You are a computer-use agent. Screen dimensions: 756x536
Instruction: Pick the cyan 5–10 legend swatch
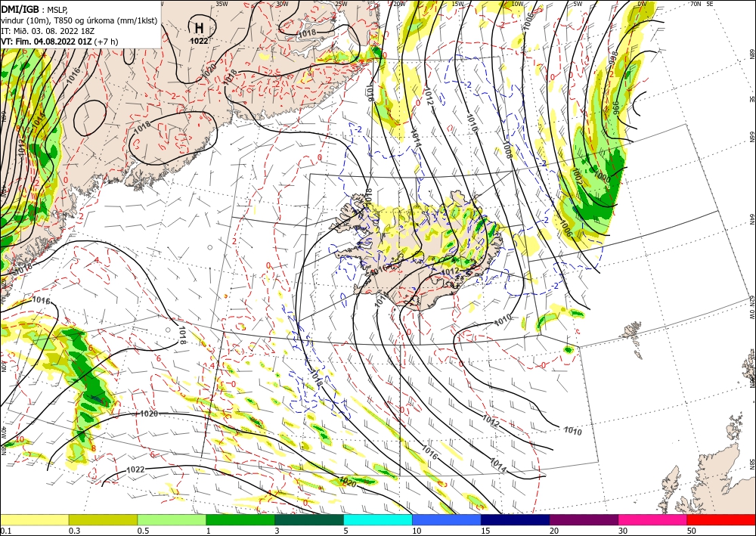[378, 519]
